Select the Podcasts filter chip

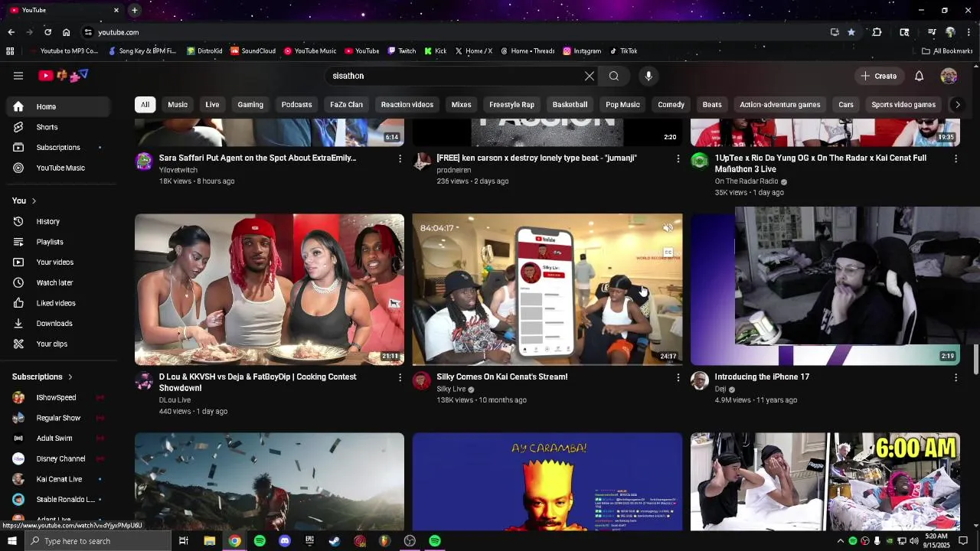296,104
